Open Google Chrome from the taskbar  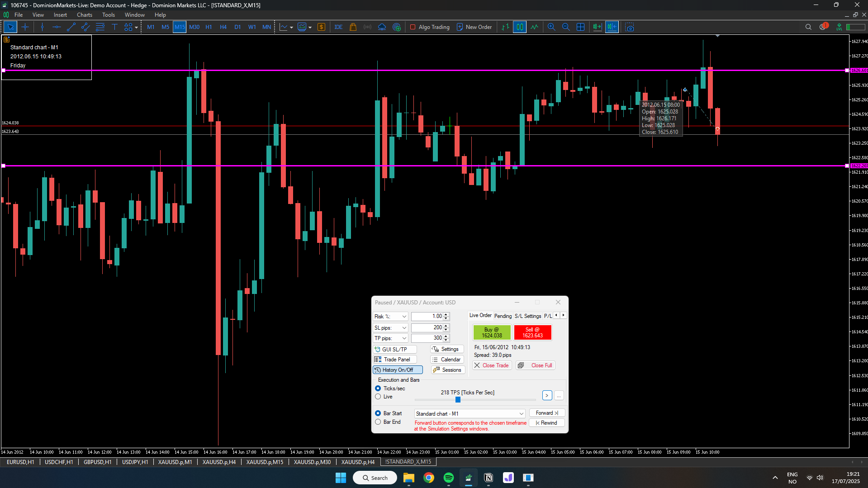(428, 478)
